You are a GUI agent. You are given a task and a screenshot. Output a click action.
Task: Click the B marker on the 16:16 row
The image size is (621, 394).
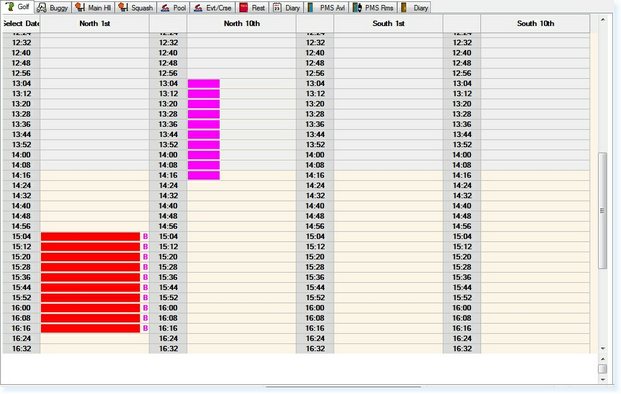(x=145, y=328)
